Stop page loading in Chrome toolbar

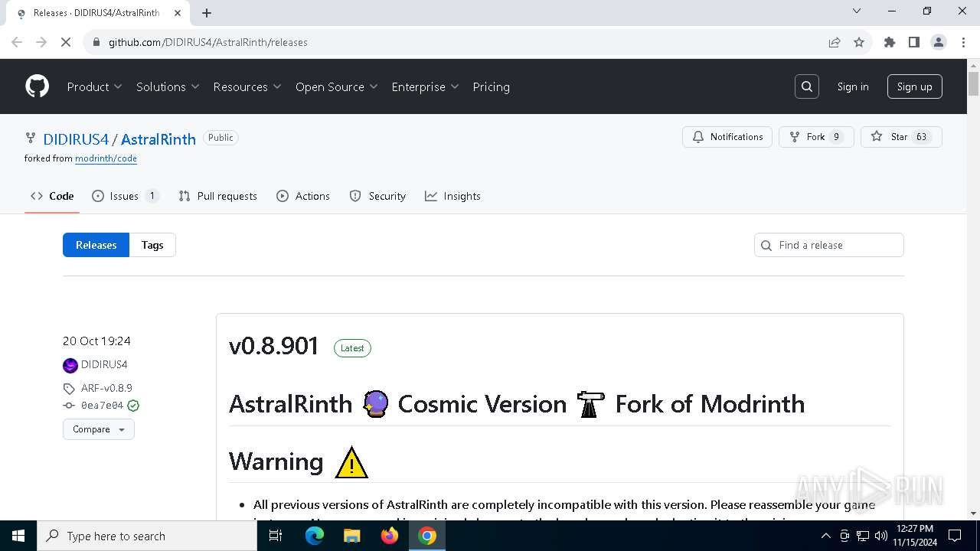[x=66, y=42]
